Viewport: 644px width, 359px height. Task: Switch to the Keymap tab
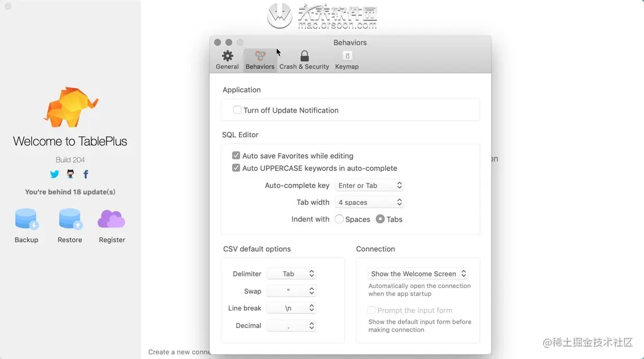347,60
